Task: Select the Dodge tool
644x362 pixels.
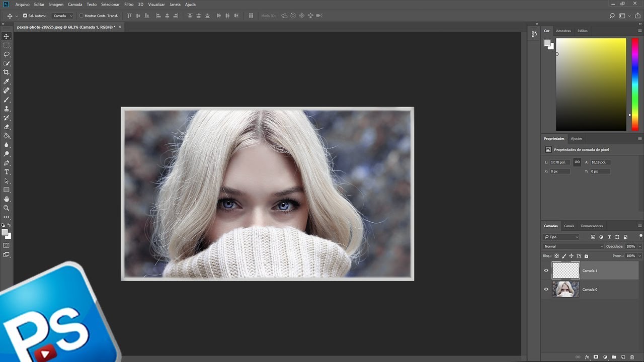Action: pyautogui.click(x=7, y=154)
